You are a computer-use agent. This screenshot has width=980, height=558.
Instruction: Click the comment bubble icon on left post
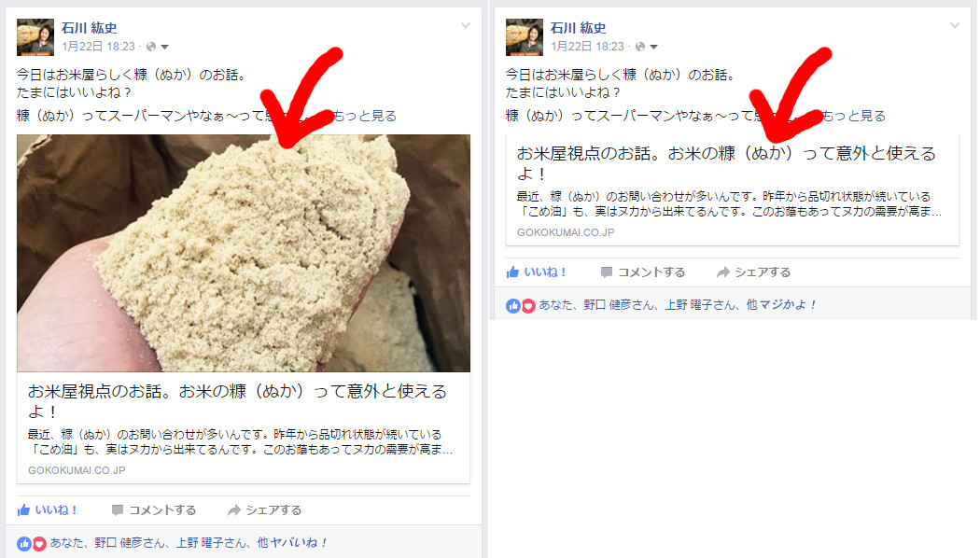[x=117, y=510]
